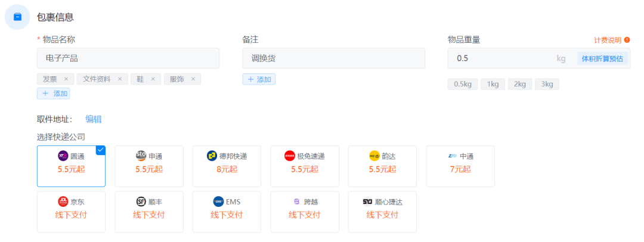Click the kg unit in weight field
The width and height of the screenshot is (644, 242).
[561, 58]
